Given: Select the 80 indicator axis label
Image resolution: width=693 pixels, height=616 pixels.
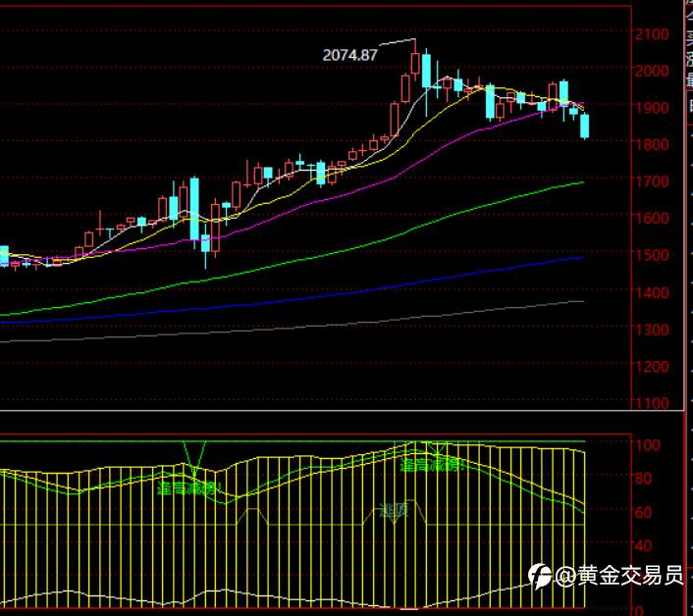Looking at the screenshot, I should coord(643,479).
